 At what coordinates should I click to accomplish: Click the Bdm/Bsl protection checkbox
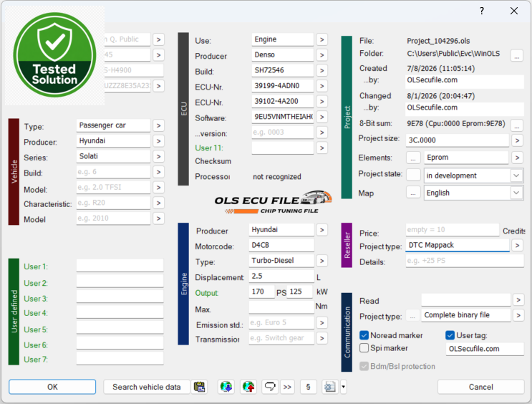pos(364,366)
